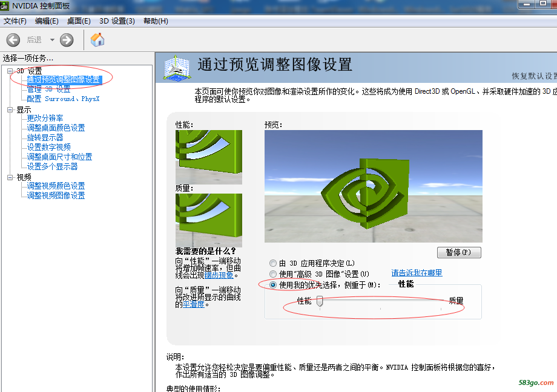Click the 性能 sample thumbnail
557x392 pixels.
click(209, 157)
